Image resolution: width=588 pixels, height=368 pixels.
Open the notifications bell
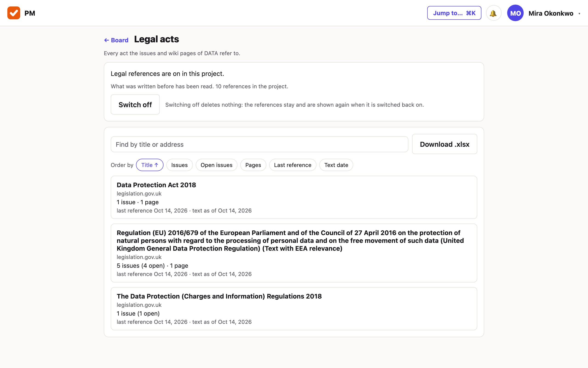(493, 13)
